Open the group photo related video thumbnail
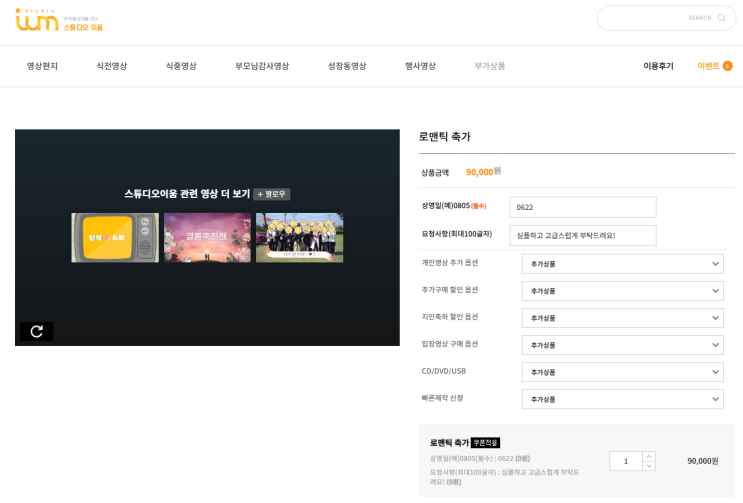 pos(299,237)
